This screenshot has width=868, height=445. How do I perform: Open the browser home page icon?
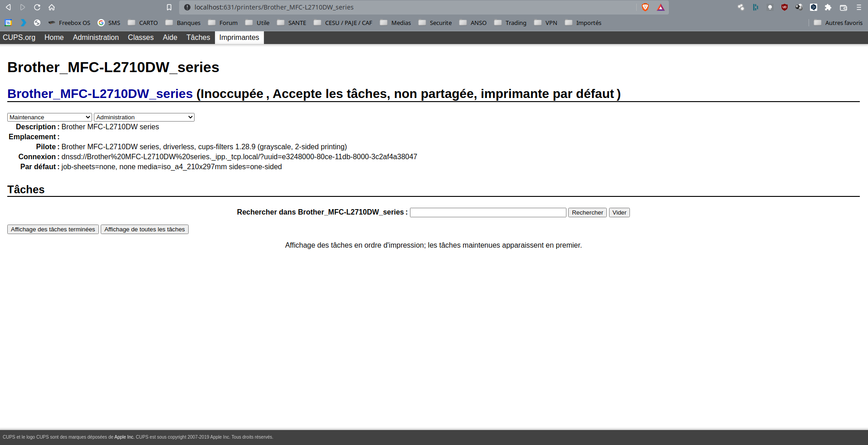(52, 7)
